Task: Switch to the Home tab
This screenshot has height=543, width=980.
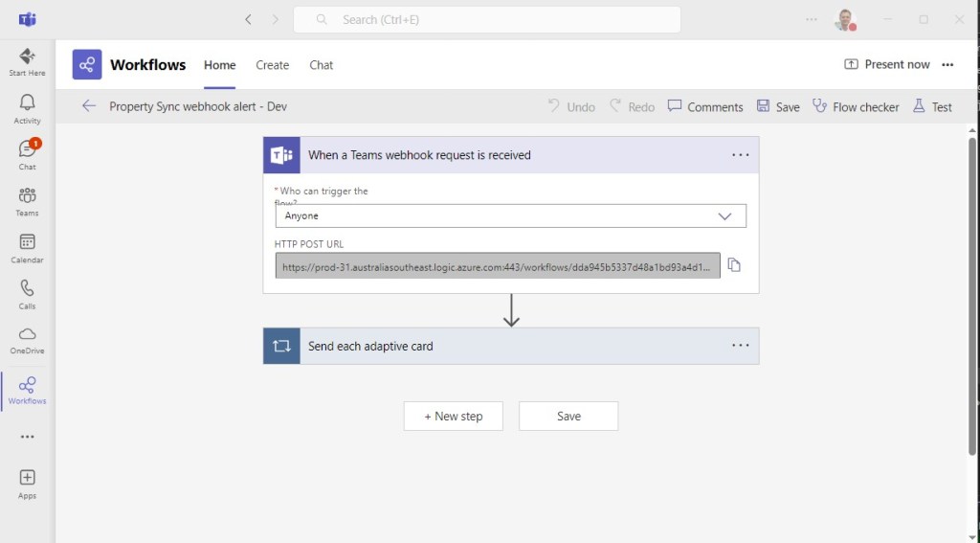Action: 220,65
